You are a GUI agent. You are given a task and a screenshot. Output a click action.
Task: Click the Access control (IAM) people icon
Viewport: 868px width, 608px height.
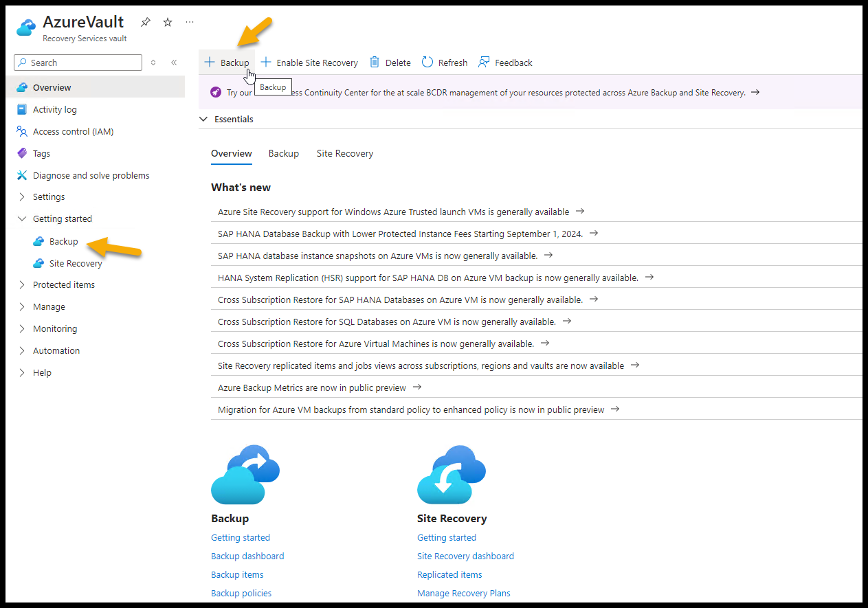click(x=22, y=131)
